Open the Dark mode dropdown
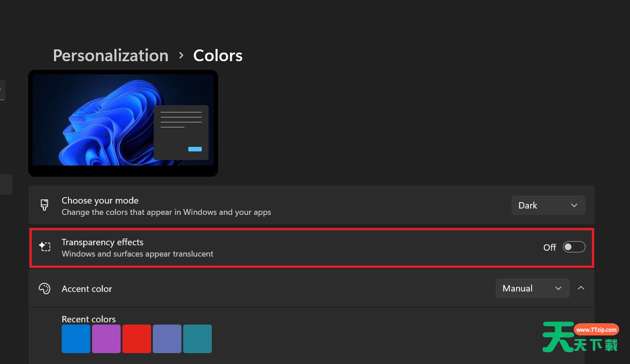Screen dimensions: 630x364 pyautogui.click(x=548, y=205)
